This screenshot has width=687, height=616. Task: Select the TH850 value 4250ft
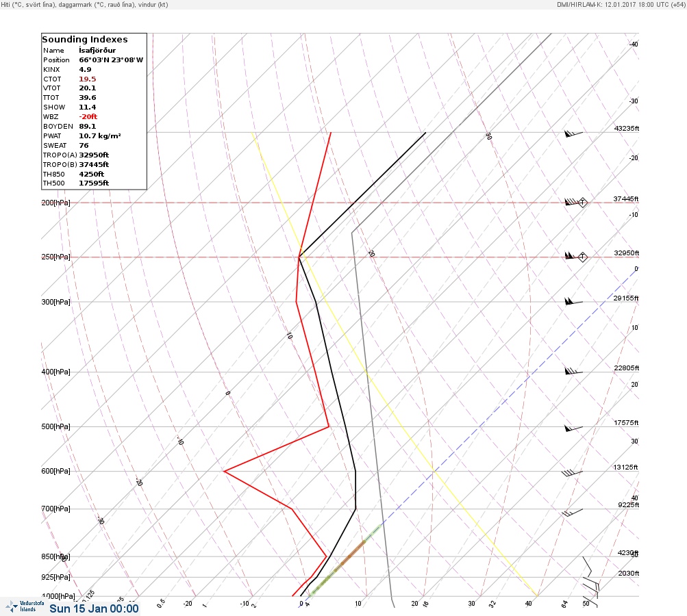pos(92,175)
